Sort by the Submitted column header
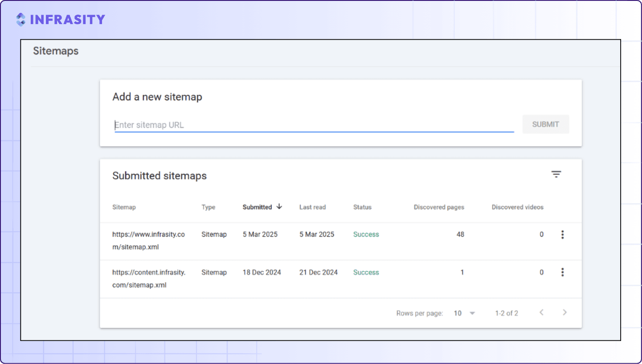642x364 pixels. 257,207
